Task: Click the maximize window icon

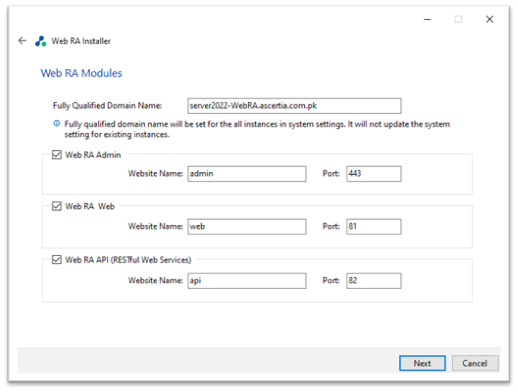Action: click(x=458, y=19)
